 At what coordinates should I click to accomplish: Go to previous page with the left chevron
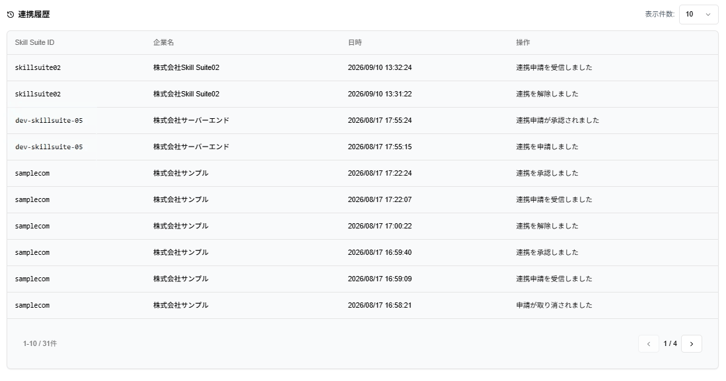[648, 344]
